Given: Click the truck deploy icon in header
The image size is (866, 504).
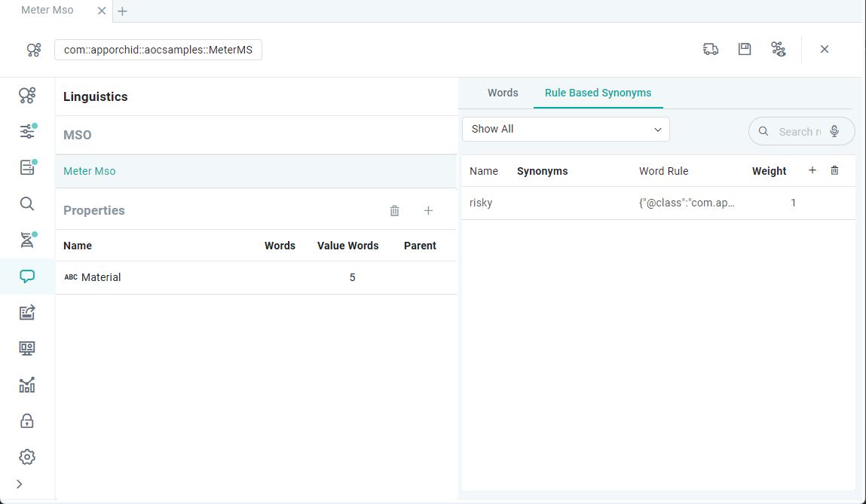Looking at the screenshot, I should click(710, 49).
